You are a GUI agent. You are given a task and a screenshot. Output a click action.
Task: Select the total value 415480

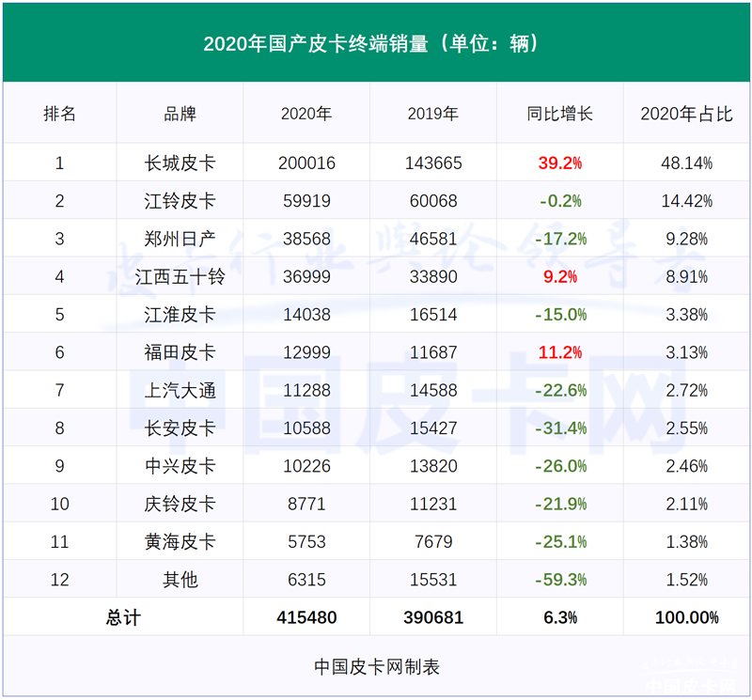tap(306, 617)
